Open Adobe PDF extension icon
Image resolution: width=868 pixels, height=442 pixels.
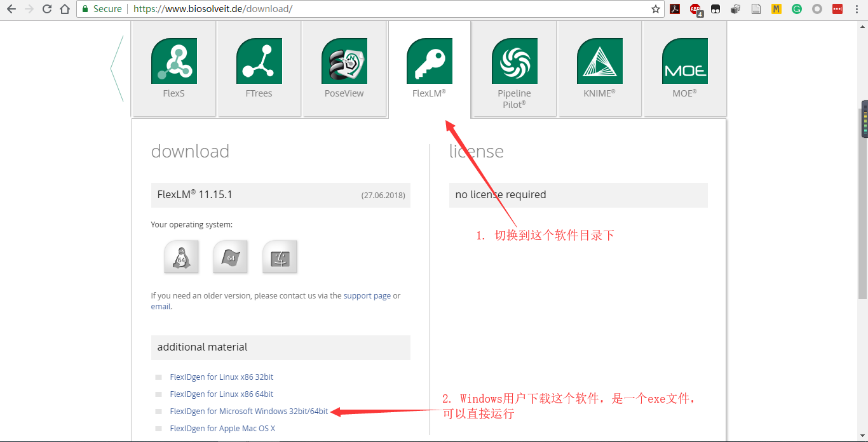point(675,9)
